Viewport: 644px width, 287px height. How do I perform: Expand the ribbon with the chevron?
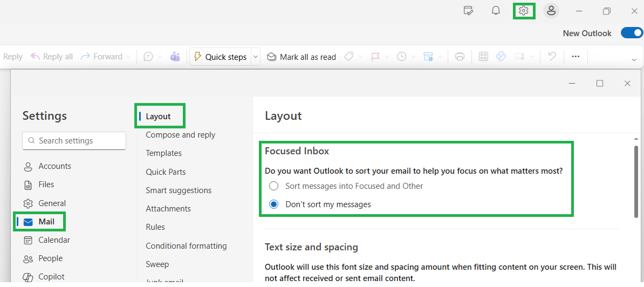click(x=634, y=60)
